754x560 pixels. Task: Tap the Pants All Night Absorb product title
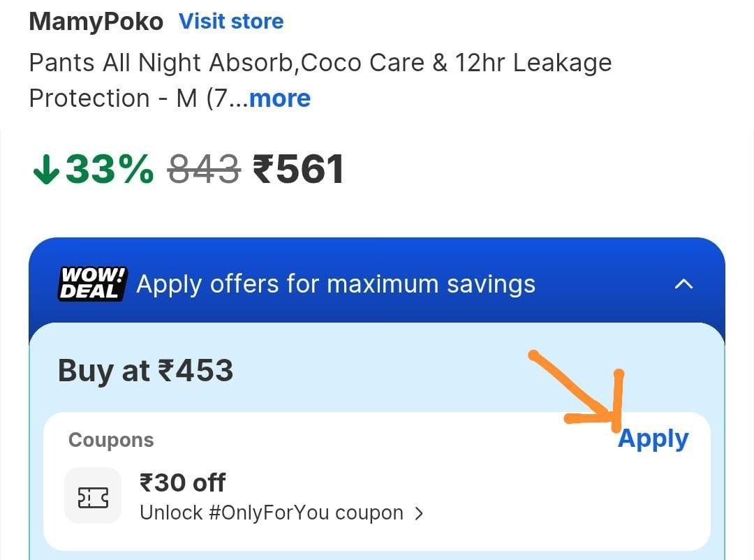[320, 63]
